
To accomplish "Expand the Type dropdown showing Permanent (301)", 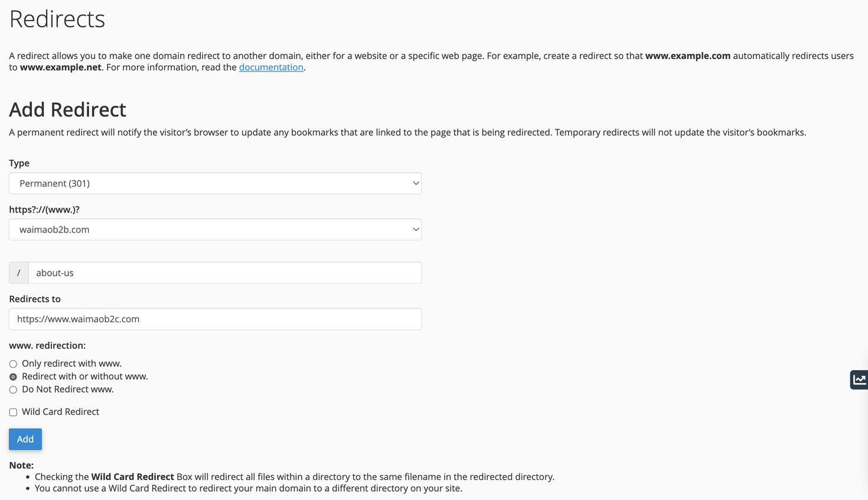I will [215, 184].
